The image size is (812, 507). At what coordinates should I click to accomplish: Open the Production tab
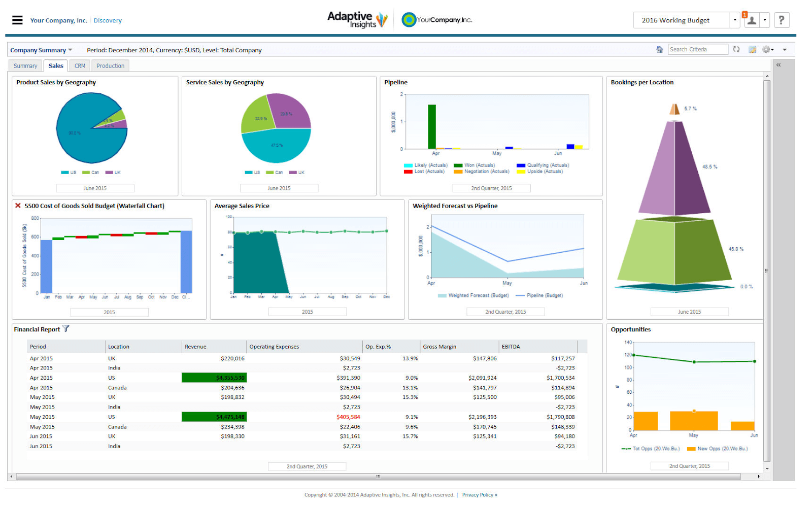point(110,65)
